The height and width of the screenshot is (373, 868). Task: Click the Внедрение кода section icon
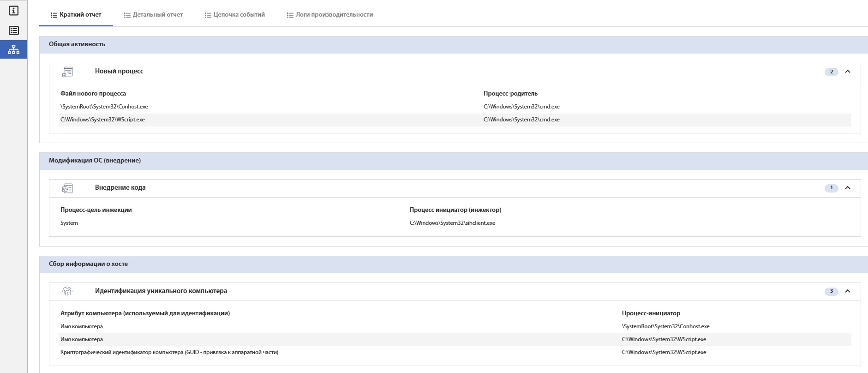point(67,188)
